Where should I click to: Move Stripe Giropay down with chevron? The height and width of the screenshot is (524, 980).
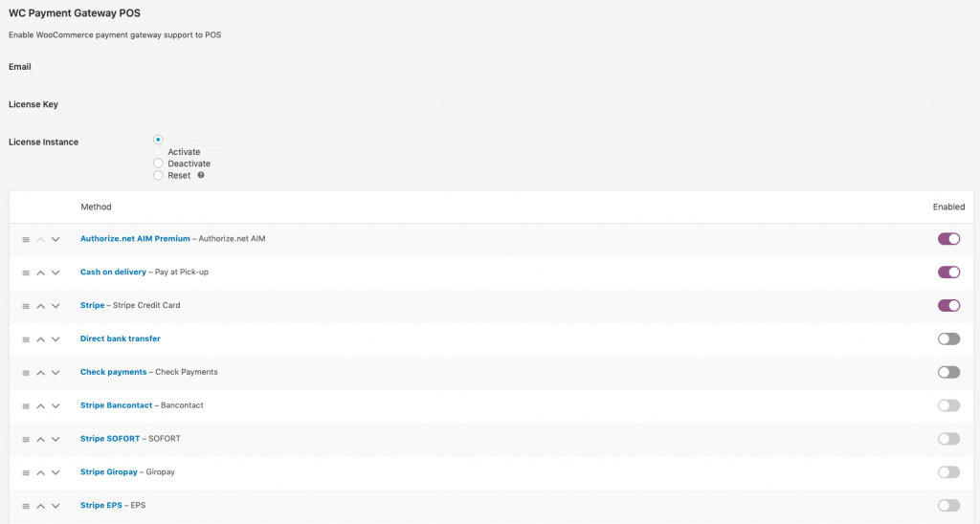[x=56, y=472]
